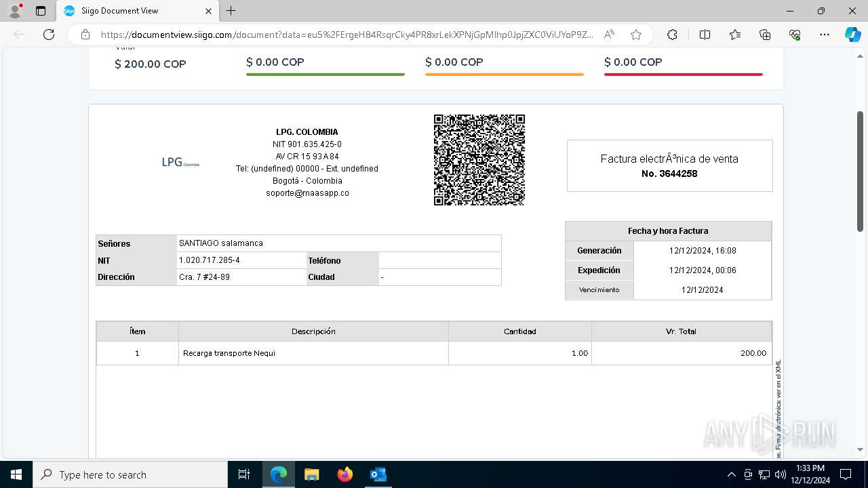Open the network status icon

[x=764, y=474]
